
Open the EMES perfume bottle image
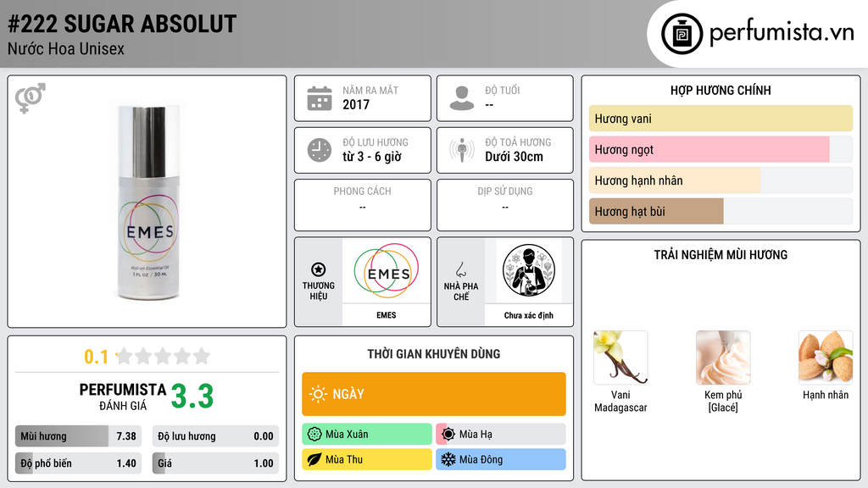click(148, 202)
